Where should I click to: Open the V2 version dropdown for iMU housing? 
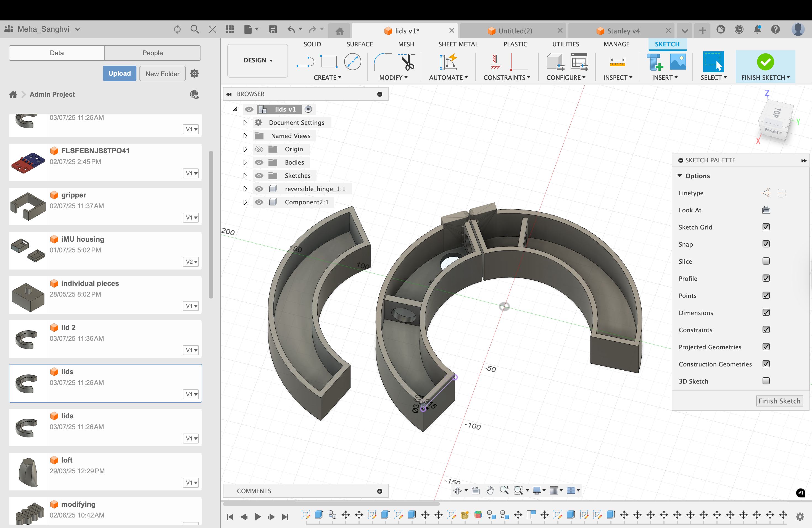(x=191, y=262)
